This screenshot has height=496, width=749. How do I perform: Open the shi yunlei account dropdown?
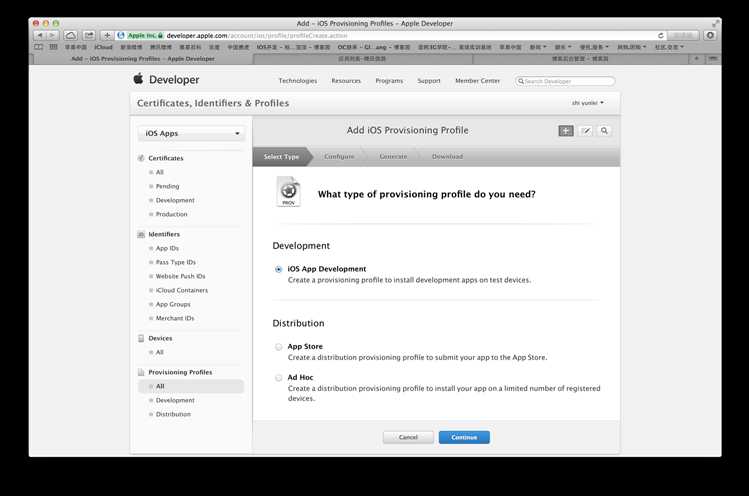click(588, 103)
